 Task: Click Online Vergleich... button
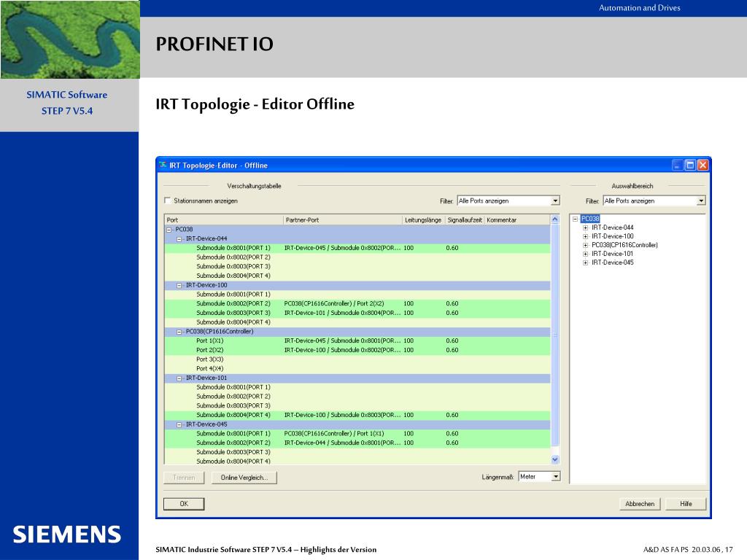(244, 477)
